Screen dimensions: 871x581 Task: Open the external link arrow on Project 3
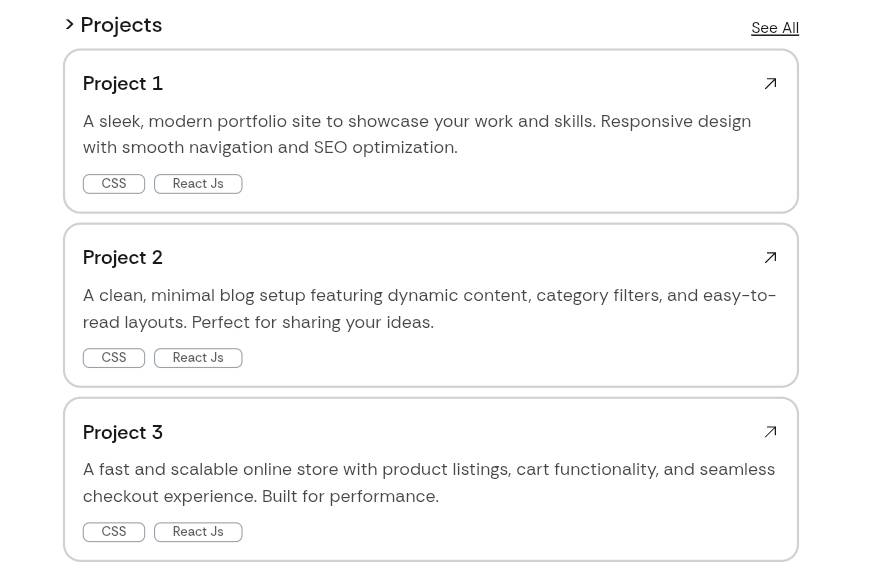click(x=770, y=431)
